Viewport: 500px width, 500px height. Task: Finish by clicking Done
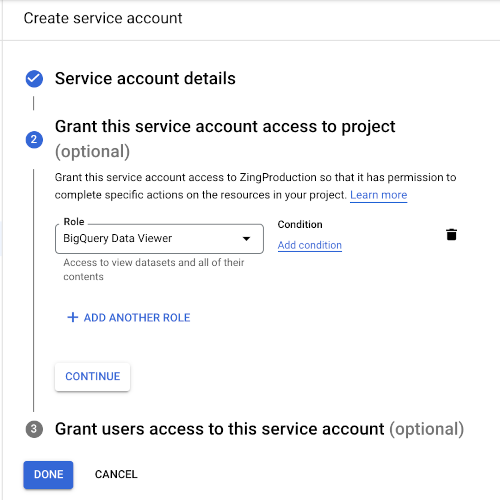48,475
